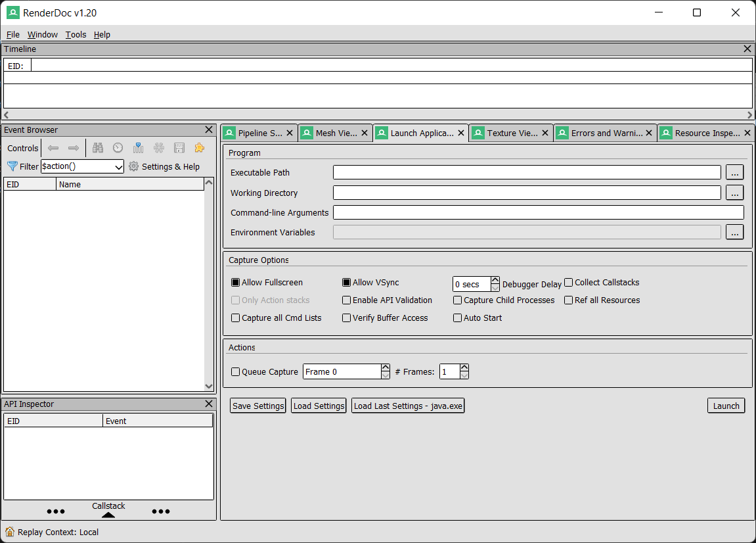
Task: Click the clock timing icon in Event Browser
Action: 118,148
